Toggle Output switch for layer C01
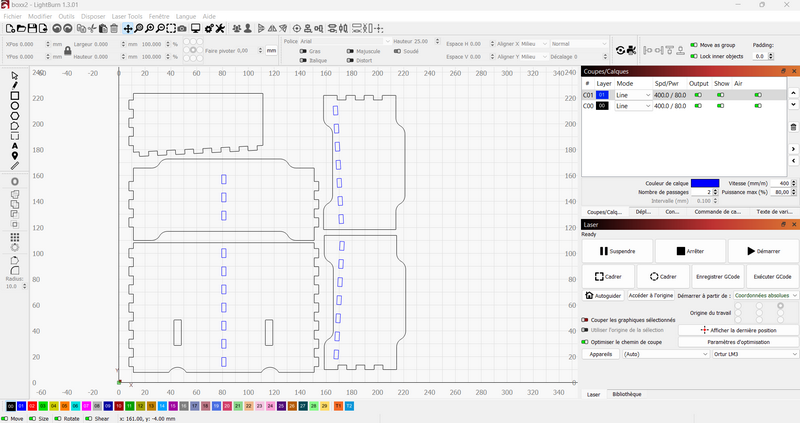The image size is (800, 423). [x=698, y=95]
